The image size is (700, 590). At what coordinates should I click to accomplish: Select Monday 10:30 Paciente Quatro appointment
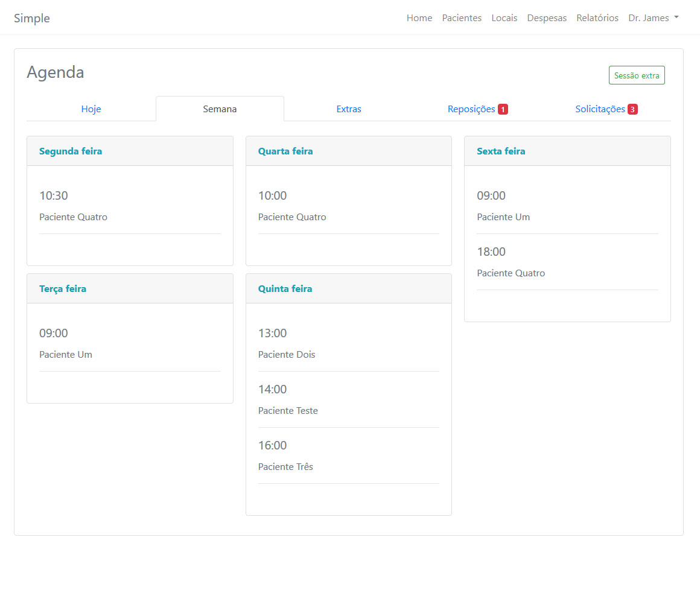tap(73, 206)
